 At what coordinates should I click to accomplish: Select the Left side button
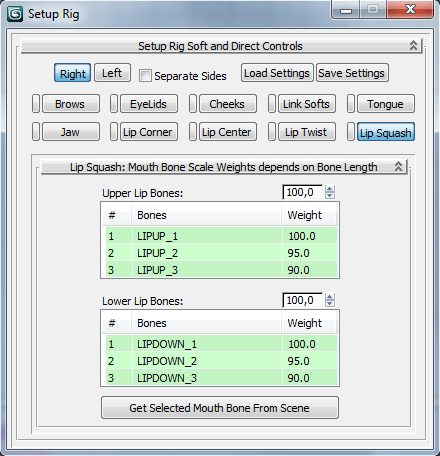(112, 73)
